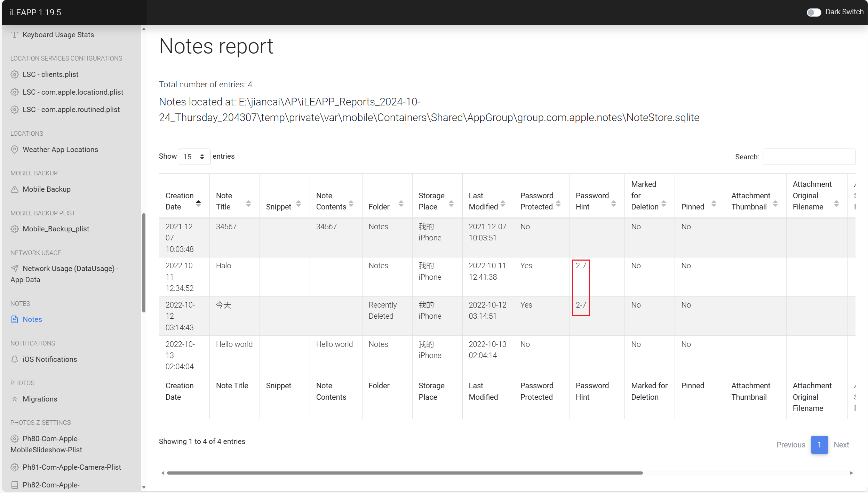Sort table by Pinned column
The width and height of the screenshot is (868, 493).
(700, 196)
